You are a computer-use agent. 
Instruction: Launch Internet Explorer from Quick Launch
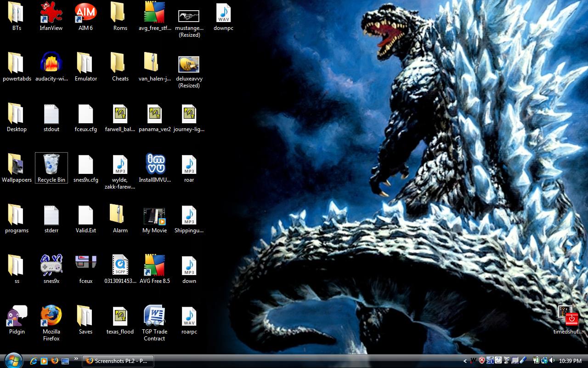tap(34, 361)
